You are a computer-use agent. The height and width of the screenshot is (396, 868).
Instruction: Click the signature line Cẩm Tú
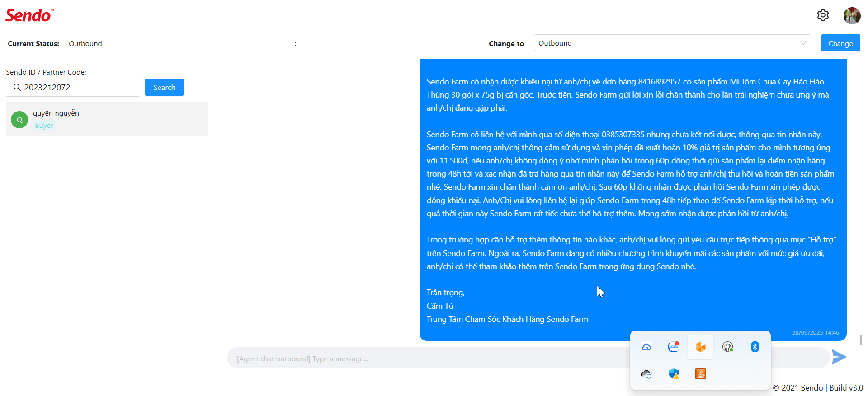(440, 306)
